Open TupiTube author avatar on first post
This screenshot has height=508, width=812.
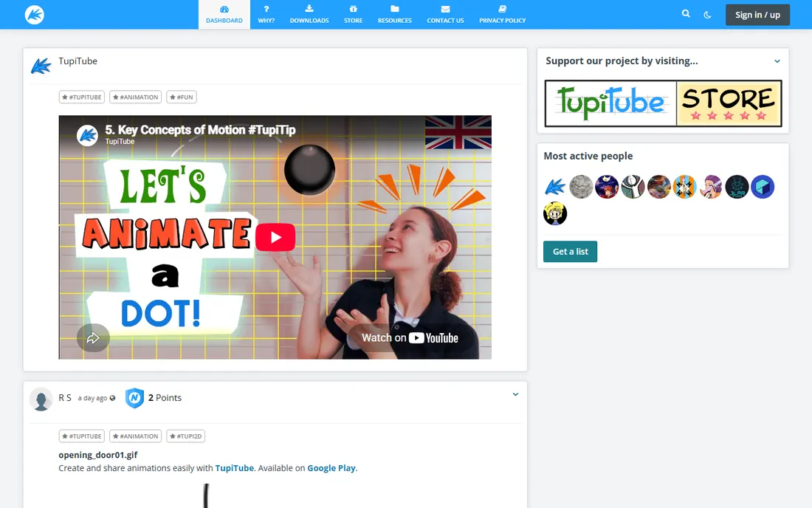pyautogui.click(x=41, y=66)
